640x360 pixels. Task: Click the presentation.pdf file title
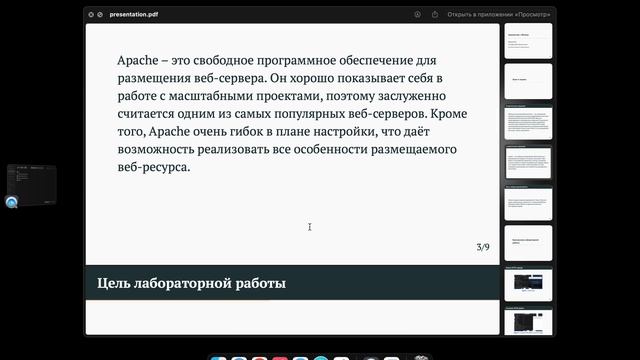coord(133,14)
